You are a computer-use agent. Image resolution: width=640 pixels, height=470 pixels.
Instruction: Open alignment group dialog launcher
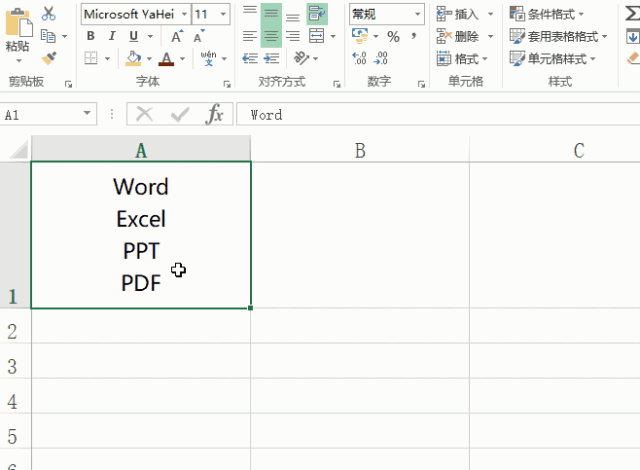[x=337, y=84]
